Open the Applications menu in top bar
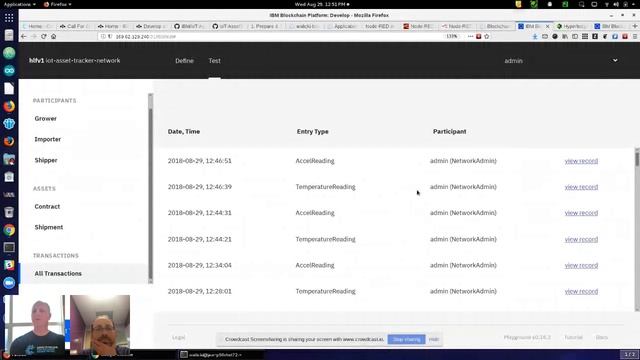Screen dimensions: 640x360 19,4
